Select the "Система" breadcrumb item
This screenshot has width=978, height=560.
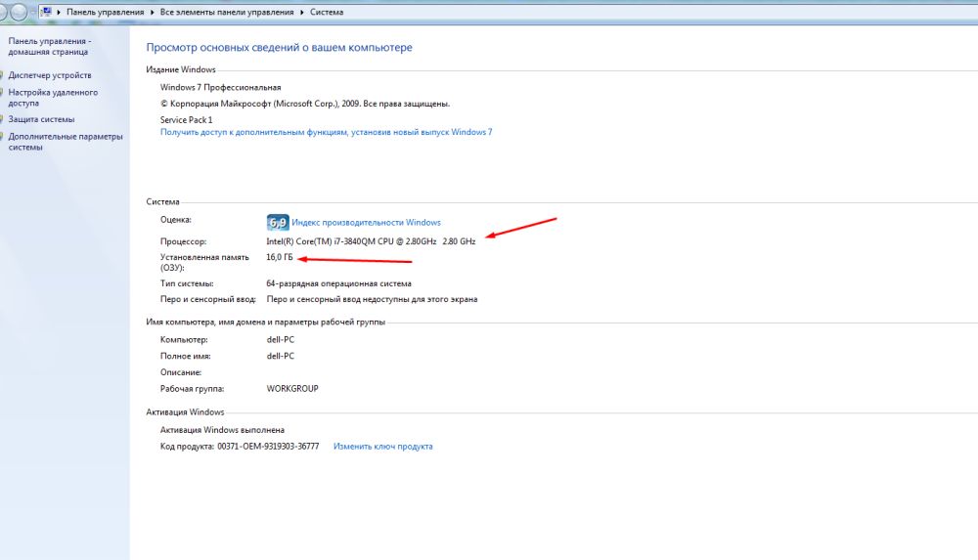click(x=327, y=12)
